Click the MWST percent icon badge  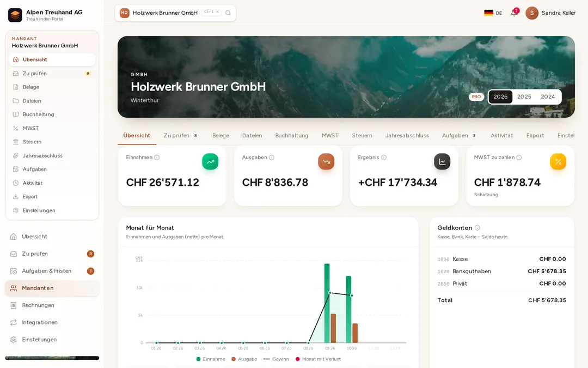click(558, 162)
